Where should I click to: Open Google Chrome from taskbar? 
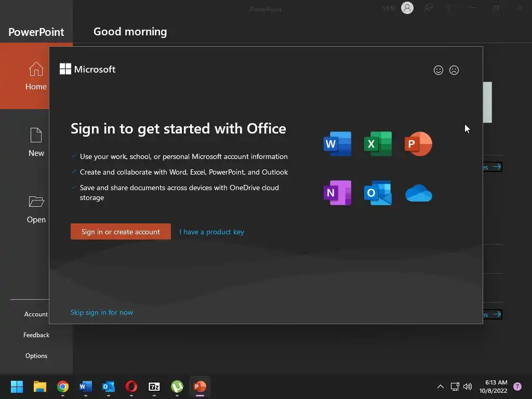click(x=63, y=387)
